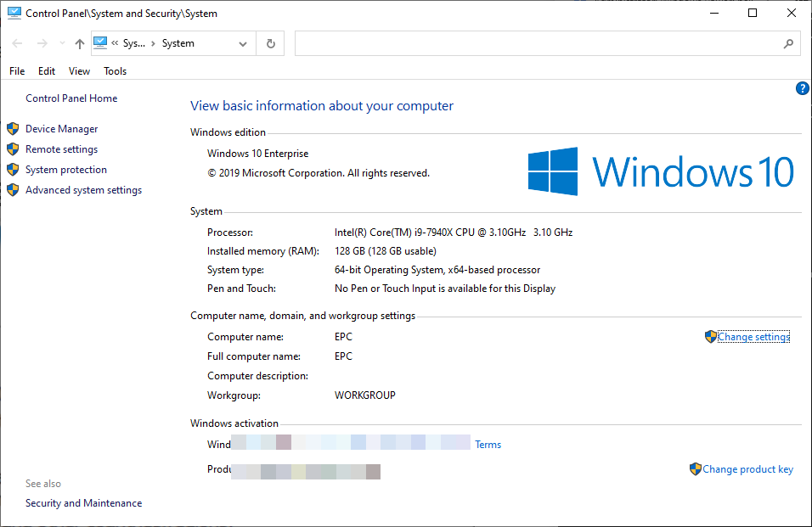Click the shield icon next to Advanced system settings
Image resolution: width=812 pixels, height=527 pixels.
[12, 189]
